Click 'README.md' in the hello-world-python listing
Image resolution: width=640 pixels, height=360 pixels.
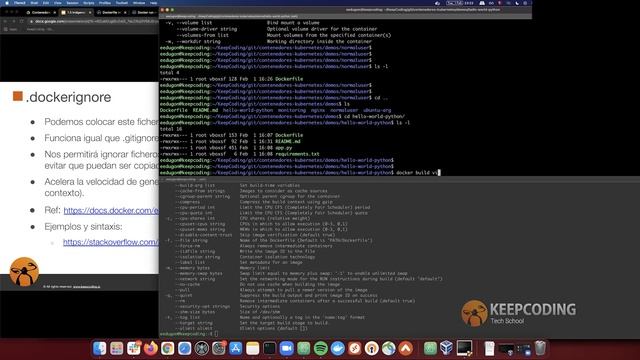pos(288,141)
